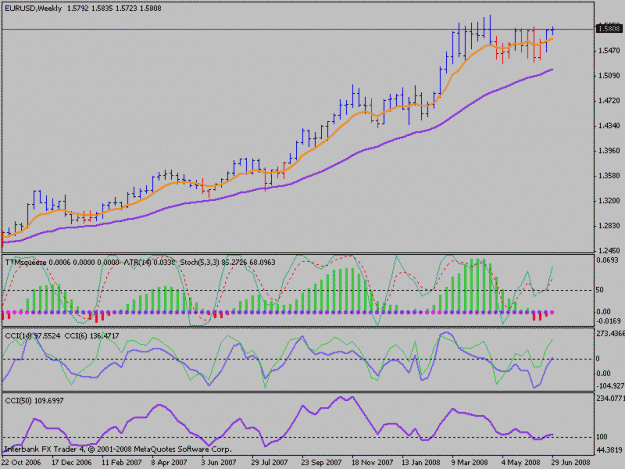Select the current price label 1.5808
Image resolution: width=625 pixels, height=469 pixels.
pyautogui.click(x=609, y=28)
